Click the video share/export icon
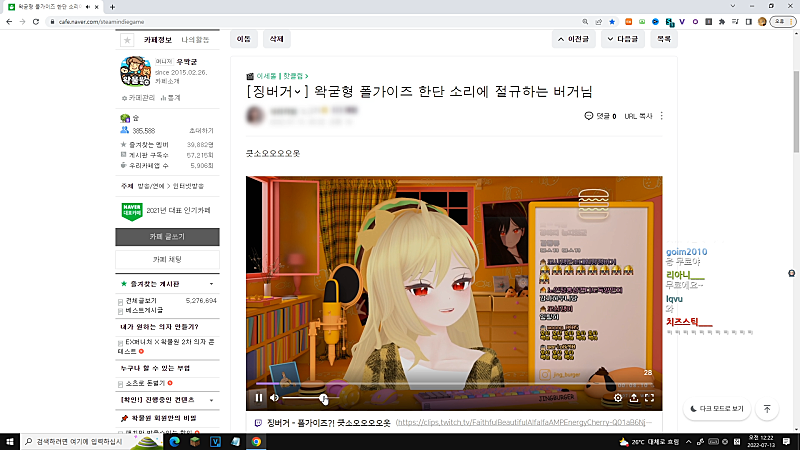Image resolution: width=800 pixels, height=450 pixels. click(x=634, y=397)
